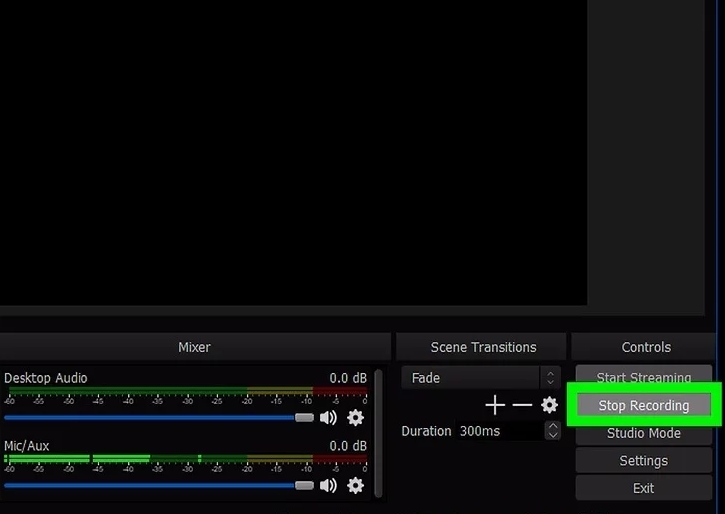The width and height of the screenshot is (725, 514).
Task: Open Settings from Controls panel
Action: click(644, 460)
